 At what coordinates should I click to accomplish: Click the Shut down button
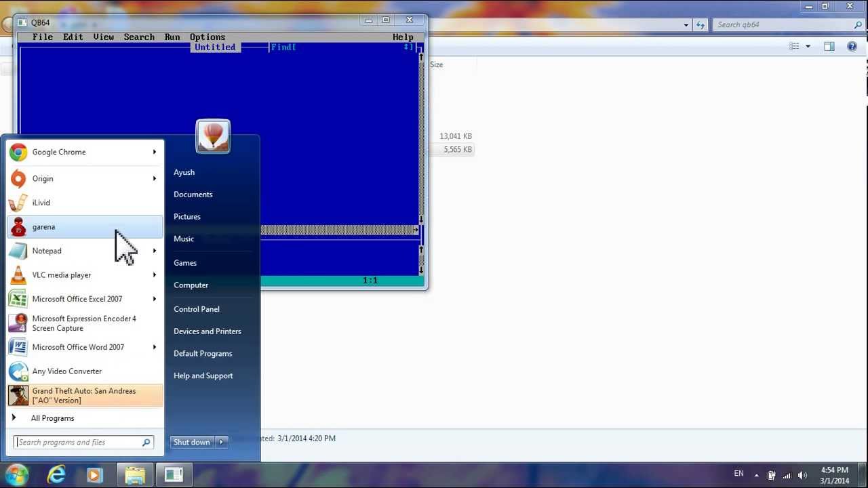pyautogui.click(x=192, y=442)
